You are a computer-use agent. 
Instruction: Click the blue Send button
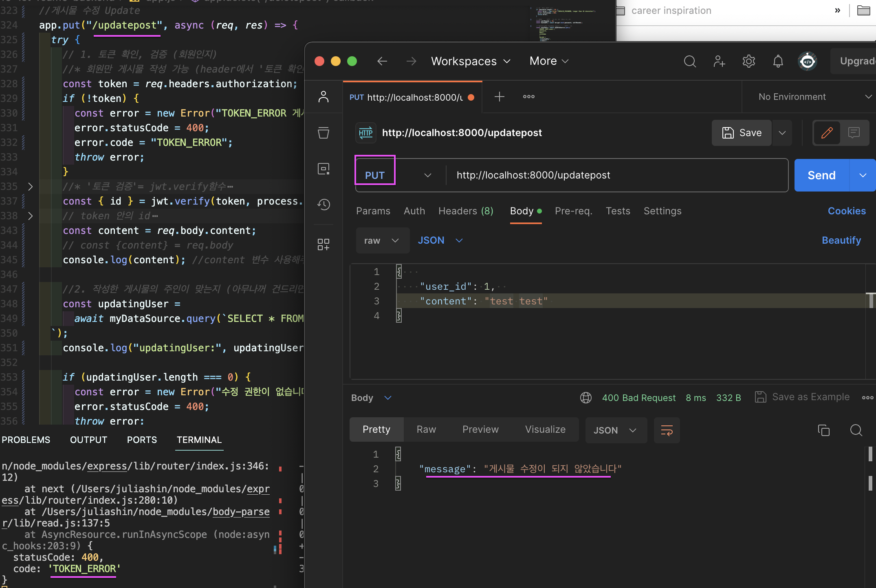point(821,175)
